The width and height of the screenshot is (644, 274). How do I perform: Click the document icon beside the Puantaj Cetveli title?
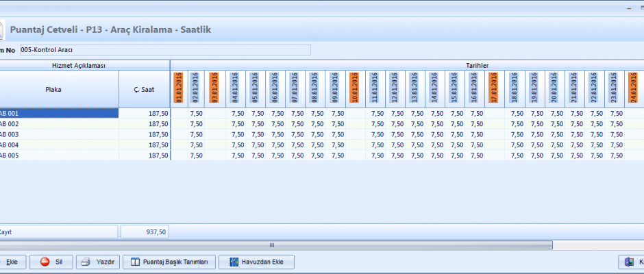[x=1, y=30]
